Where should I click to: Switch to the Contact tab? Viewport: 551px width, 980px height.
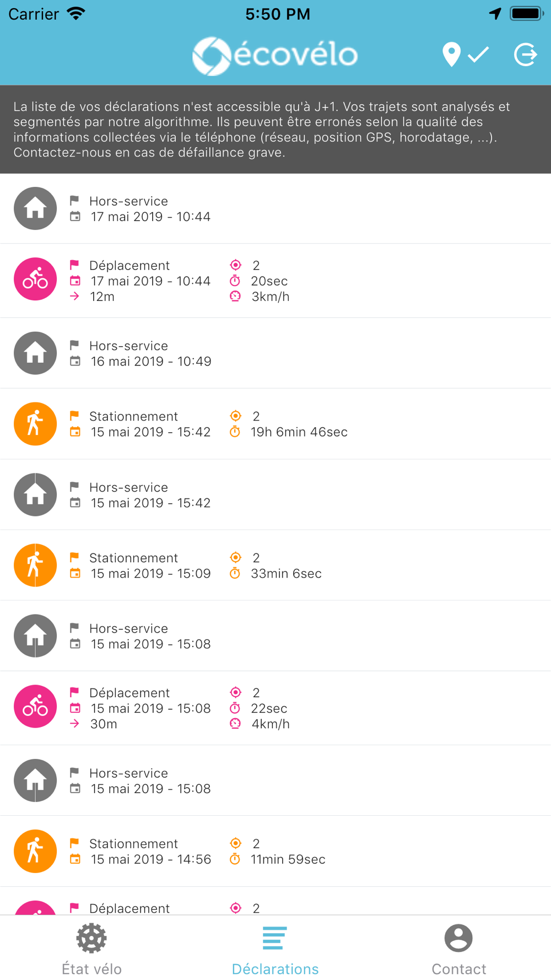tap(459, 949)
